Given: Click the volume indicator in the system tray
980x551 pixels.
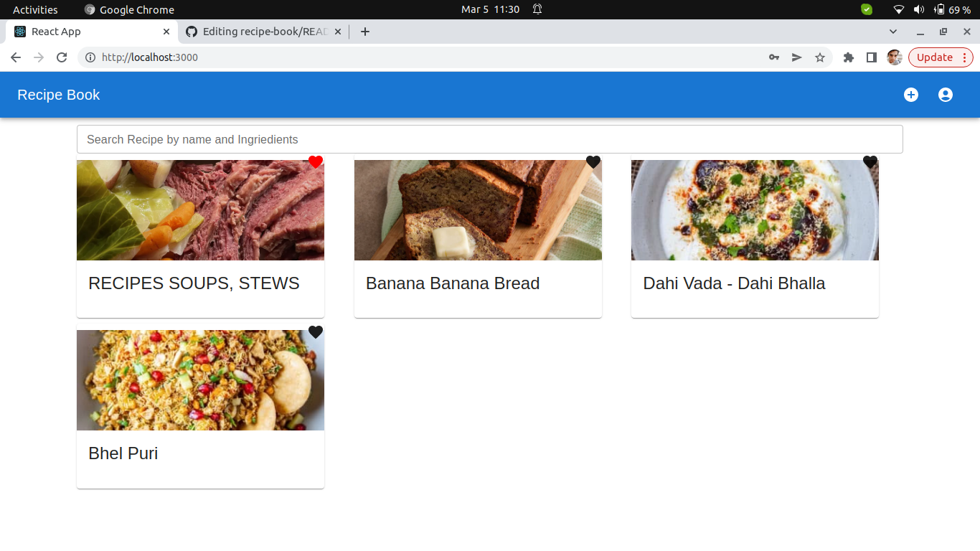Looking at the screenshot, I should click(x=919, y=9).
